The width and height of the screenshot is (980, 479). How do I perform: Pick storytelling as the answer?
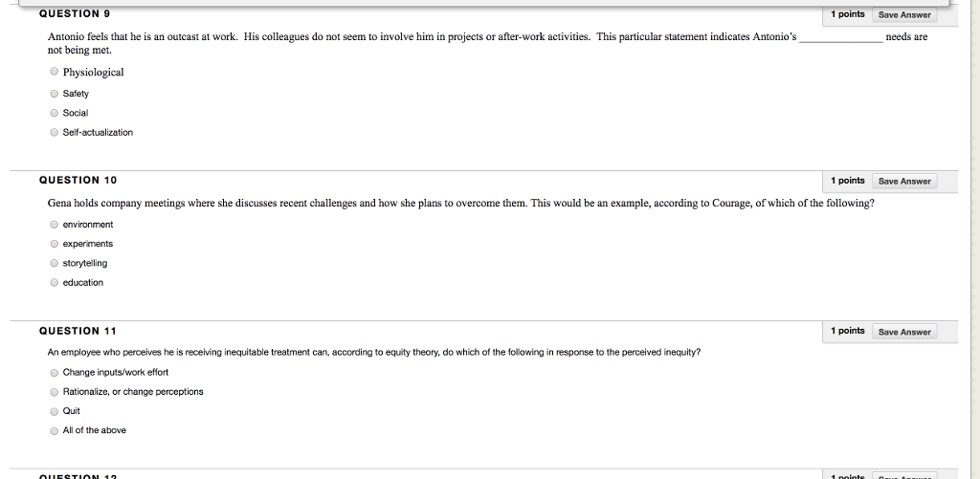pyautogui.click(x=54, y=263)
